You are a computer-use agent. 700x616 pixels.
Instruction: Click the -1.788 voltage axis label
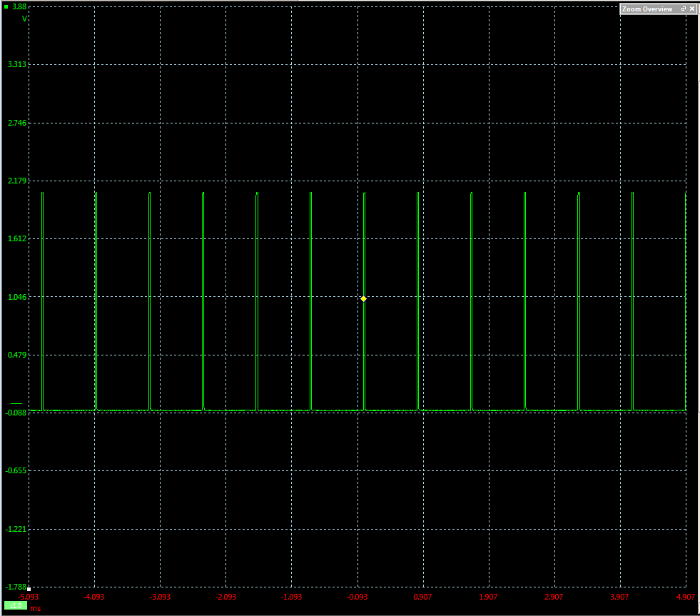16,587
